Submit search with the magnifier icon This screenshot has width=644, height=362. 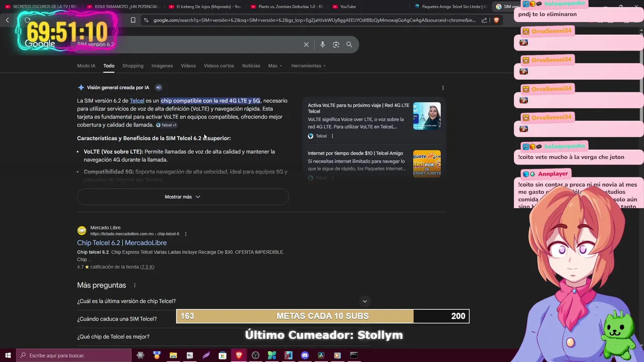[x=349, y=44]
